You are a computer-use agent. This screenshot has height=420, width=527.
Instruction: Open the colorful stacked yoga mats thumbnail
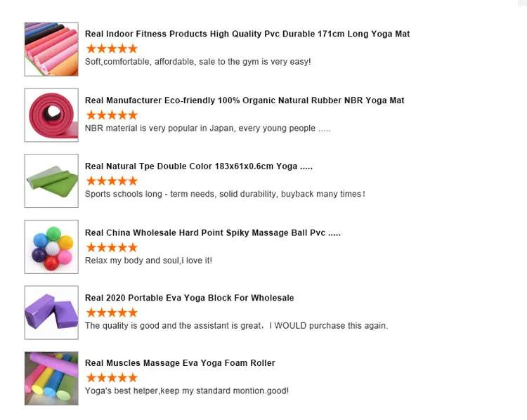point(51,49)
